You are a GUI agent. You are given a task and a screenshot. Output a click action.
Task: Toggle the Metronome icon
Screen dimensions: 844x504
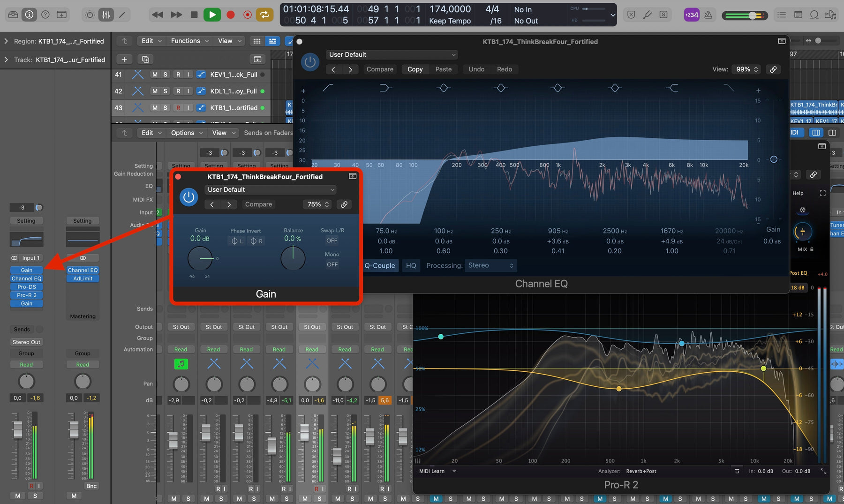708,15
